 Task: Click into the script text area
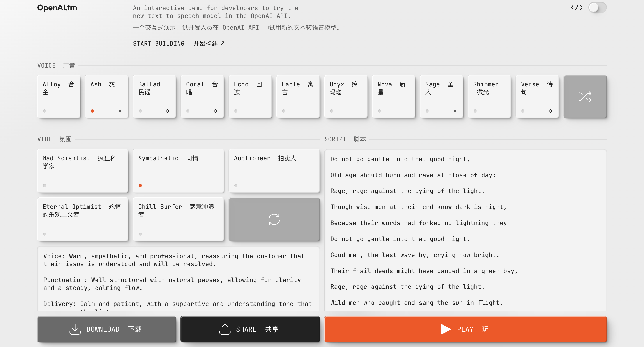(465, 230)
